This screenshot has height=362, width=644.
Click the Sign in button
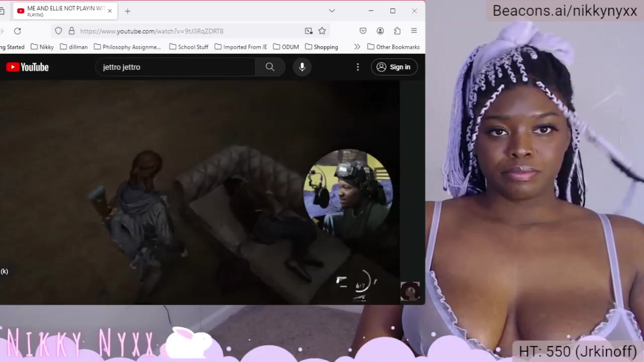[x=394, y=67]
